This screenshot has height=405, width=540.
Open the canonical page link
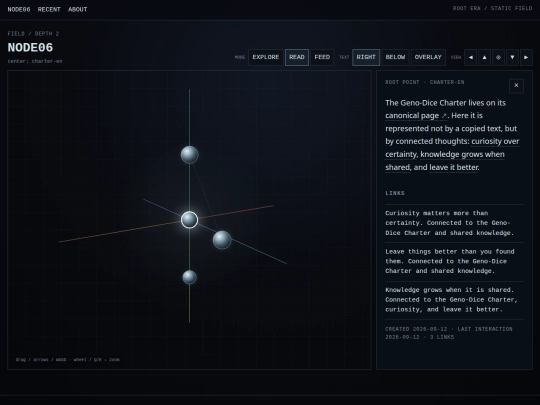pos(416,116)
